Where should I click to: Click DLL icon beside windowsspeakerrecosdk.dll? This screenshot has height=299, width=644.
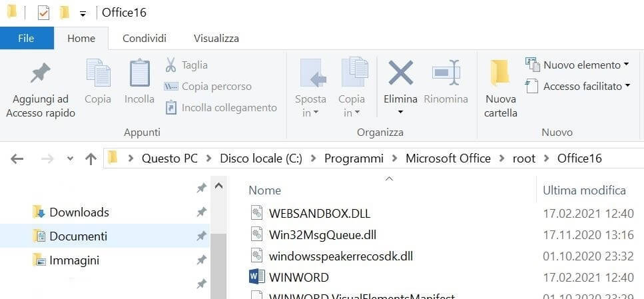point(256,256)
